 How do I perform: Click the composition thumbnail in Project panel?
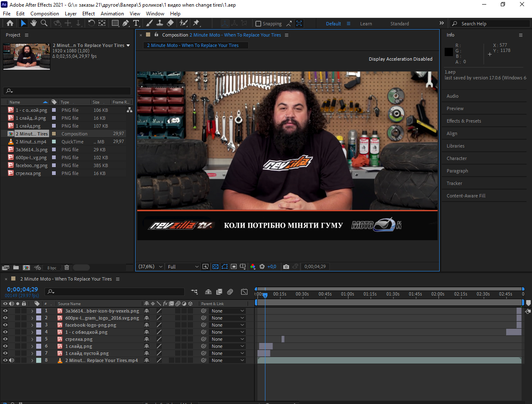pyautogui.click(x=27, y=57)
